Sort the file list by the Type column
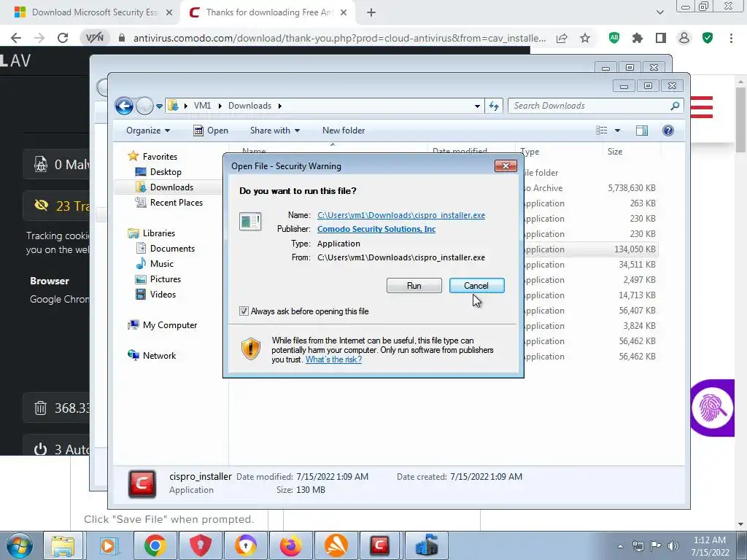Viewport: 747px width, 560px height. tap(530, 152)
